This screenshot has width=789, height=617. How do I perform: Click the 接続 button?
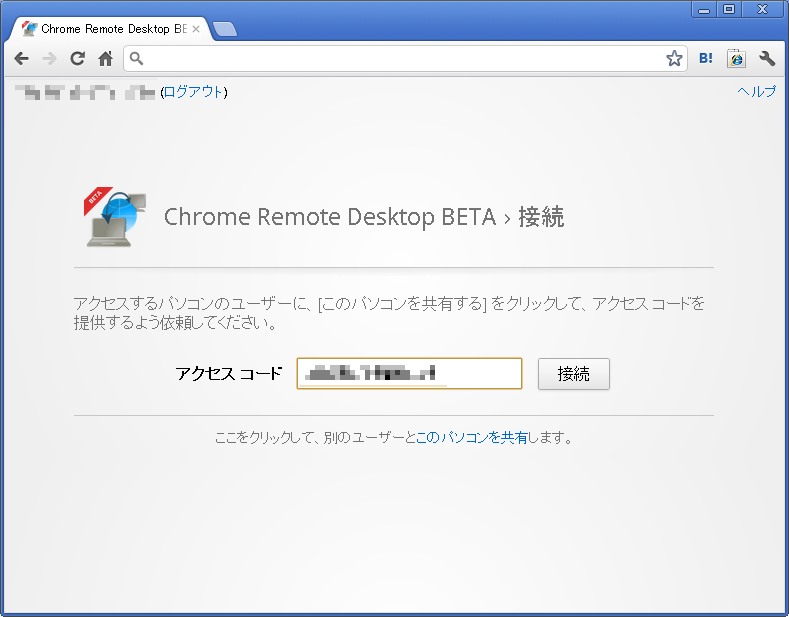tap(574, 374)
